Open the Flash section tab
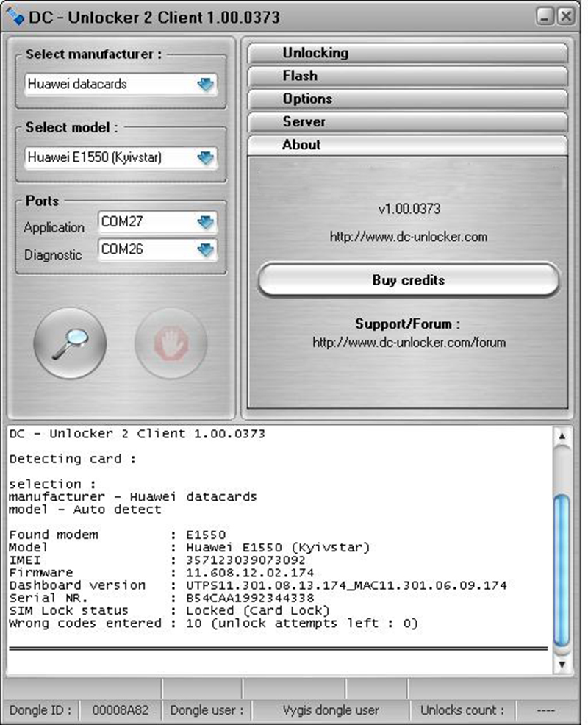The width and height of the screenshot is (588, 725). pos(407,76)
